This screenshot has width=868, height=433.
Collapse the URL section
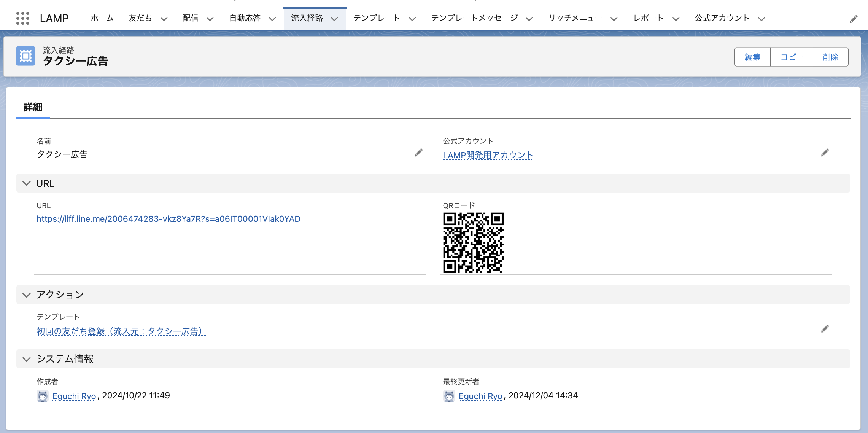(x=27, y=183)
